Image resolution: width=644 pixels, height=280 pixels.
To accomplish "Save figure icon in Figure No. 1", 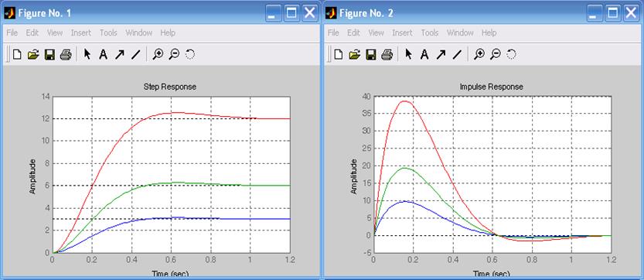I will pos(49,54).
